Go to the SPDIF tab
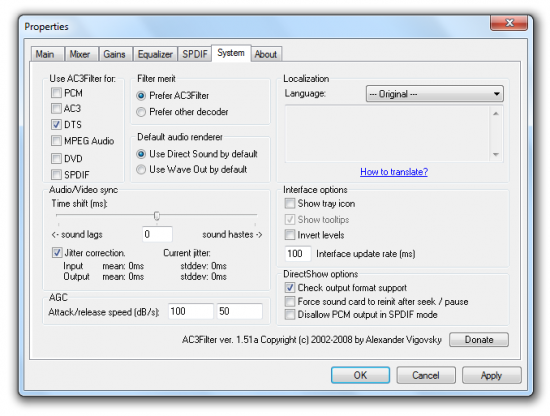 tap(195, 54)
